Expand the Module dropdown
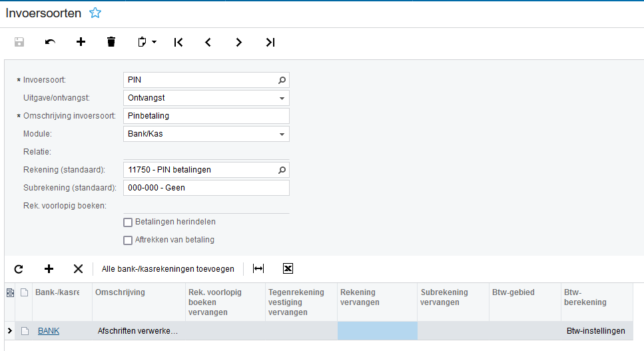Viewport: 644px width, 351px height. click(282, 134)
